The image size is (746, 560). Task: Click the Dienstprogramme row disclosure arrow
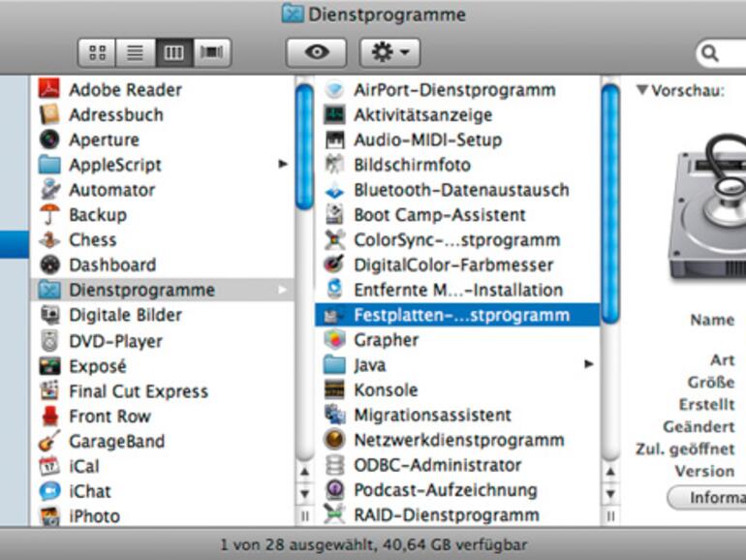point(283,290)
